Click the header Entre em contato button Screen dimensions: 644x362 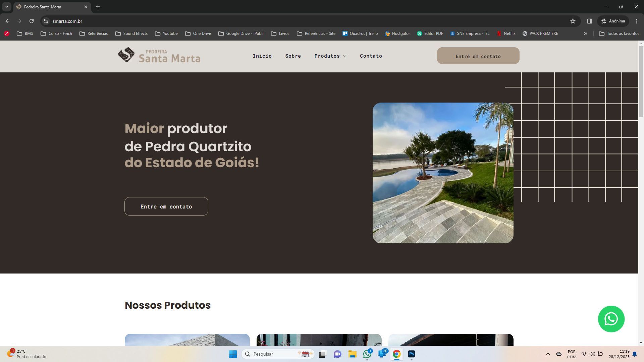(x=478, y=56)
